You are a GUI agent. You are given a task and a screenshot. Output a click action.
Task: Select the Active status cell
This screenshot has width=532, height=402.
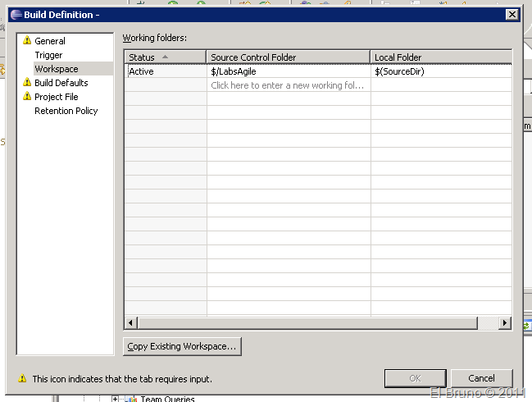click(x=165, y=71)
